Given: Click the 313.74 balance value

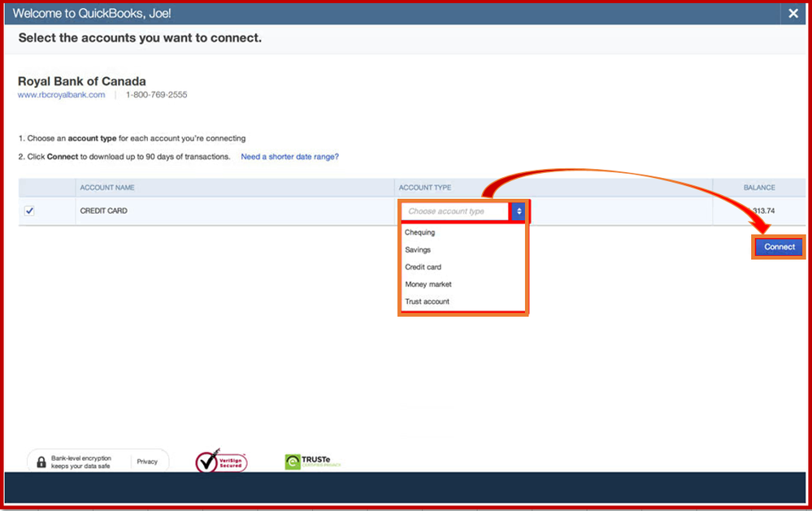Looking at the screenshot, I should coord(762,210).
